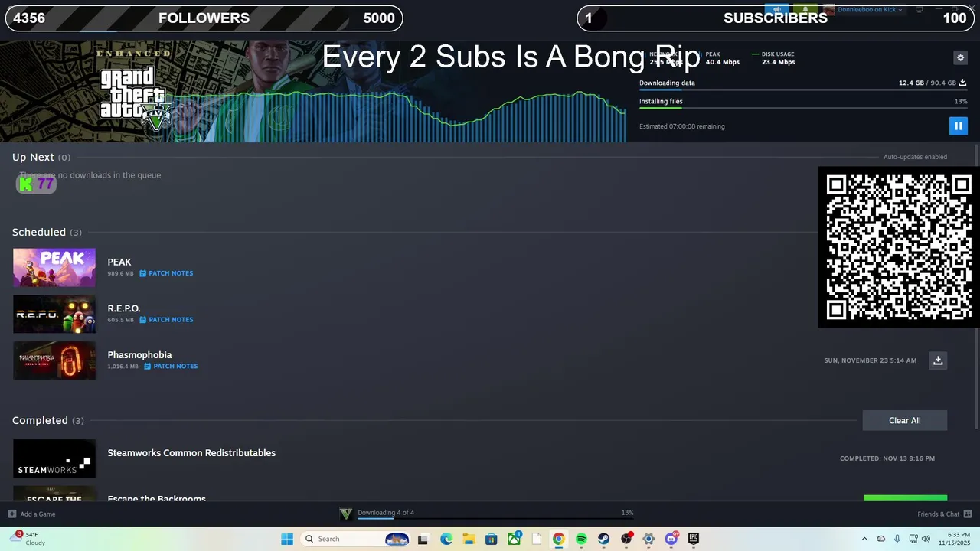Open the blank document icon on taskbar

pyautogui.click(x=537, y=539)
